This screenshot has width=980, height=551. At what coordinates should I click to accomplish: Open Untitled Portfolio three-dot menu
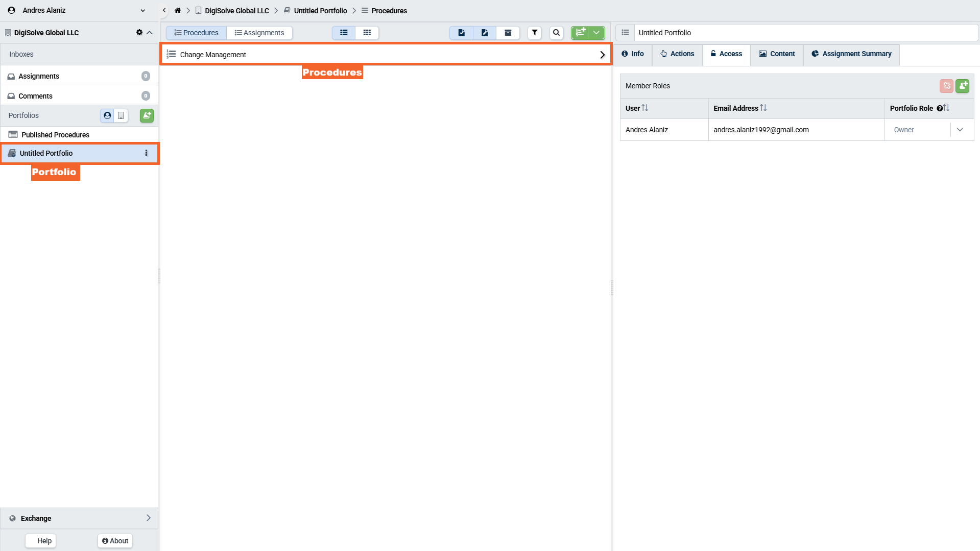click(146, 153)
